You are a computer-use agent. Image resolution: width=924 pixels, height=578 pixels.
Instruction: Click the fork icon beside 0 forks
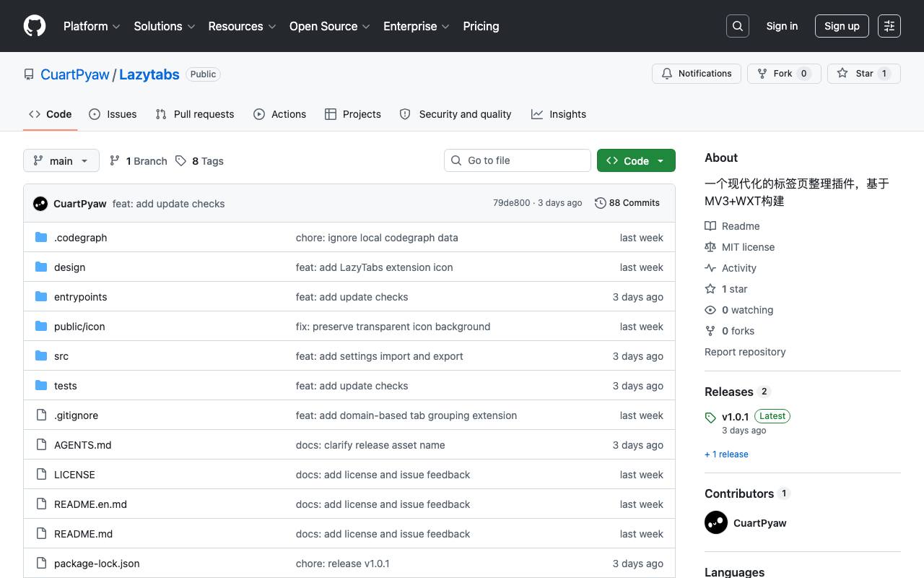710,330
